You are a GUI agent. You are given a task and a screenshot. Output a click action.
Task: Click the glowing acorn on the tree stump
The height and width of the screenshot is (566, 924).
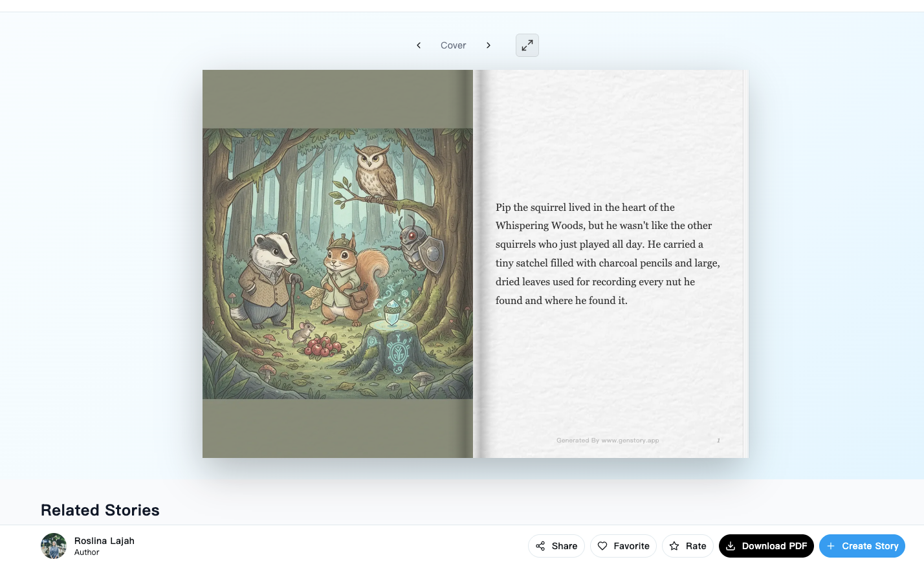(x=392, y=315)
